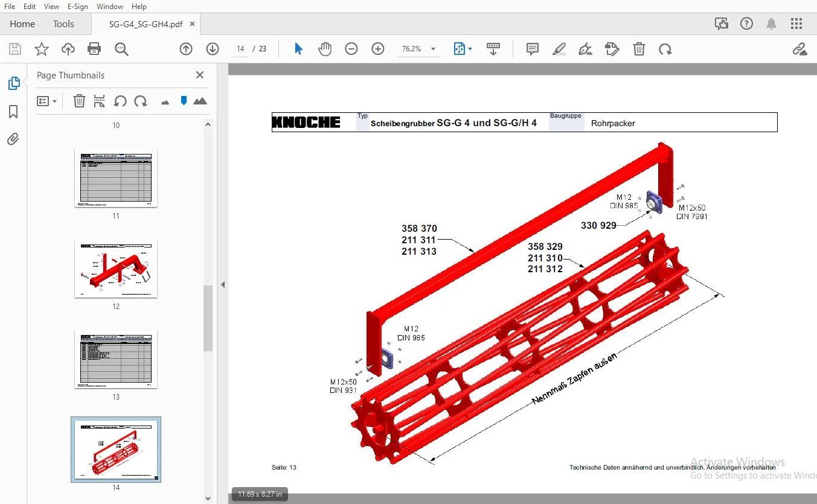Toggle the Page Thumbnails sidebar panel

click(13, 83)
